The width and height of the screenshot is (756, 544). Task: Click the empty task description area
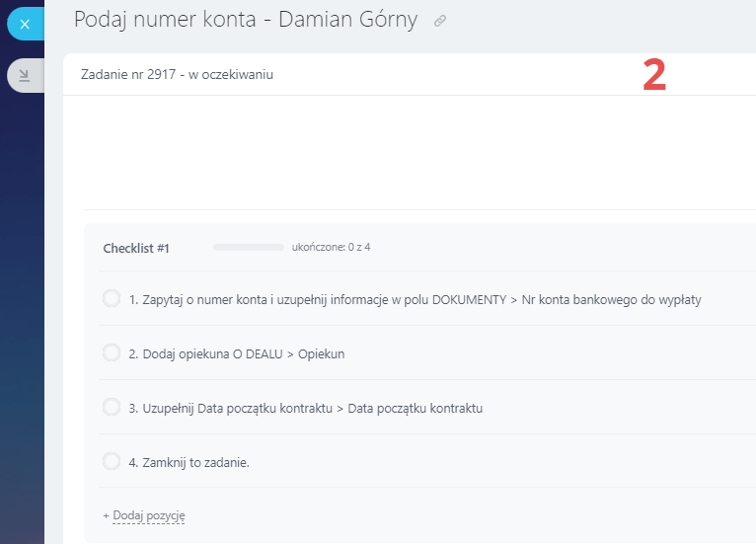[415, 153]
